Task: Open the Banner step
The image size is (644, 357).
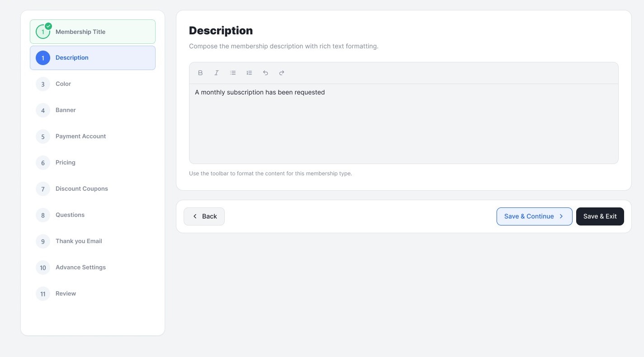Action: pyautogui.click(x=93, y=110)
